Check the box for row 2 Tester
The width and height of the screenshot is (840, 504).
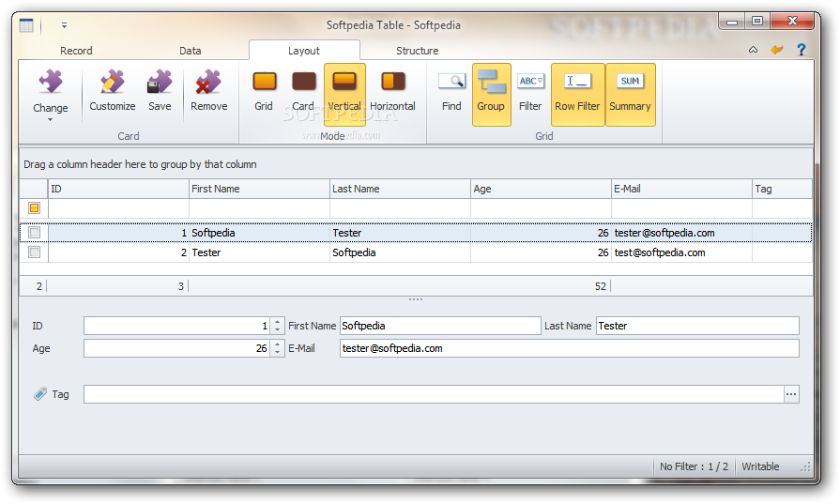[x=35, y=252]
